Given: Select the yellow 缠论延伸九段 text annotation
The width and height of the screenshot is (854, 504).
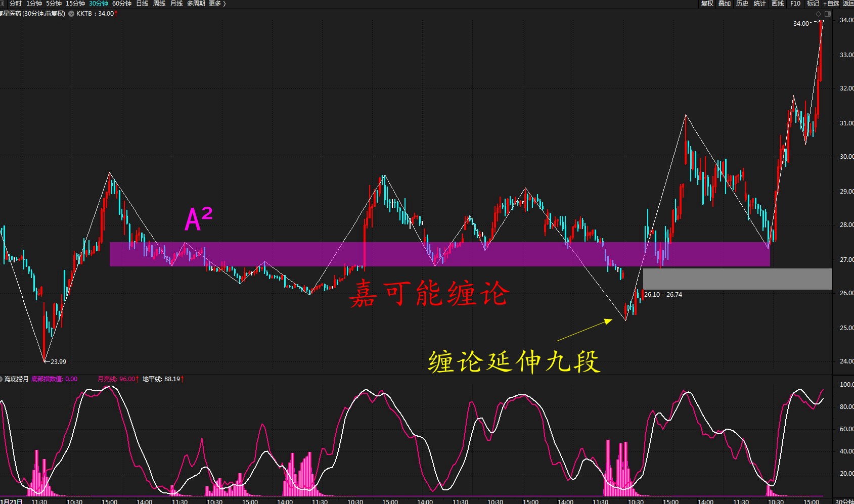Looking at the screenshot, I should coord(514,362).
